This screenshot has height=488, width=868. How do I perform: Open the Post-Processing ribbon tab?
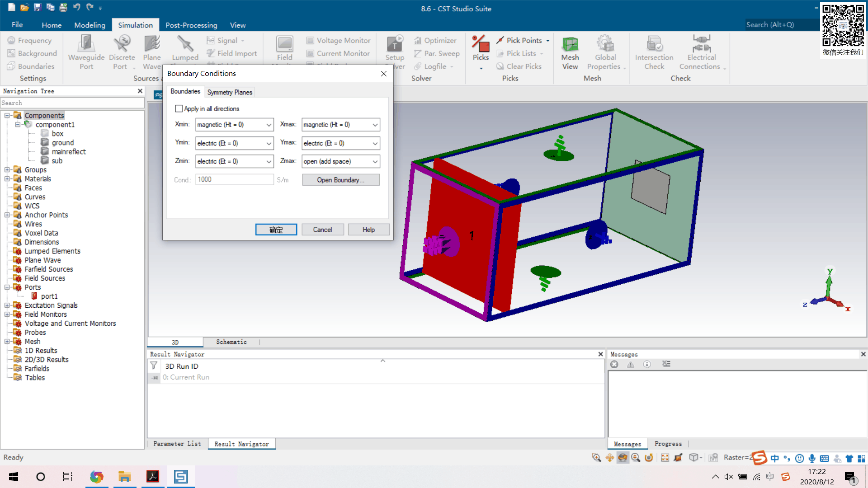click(191, 25)
